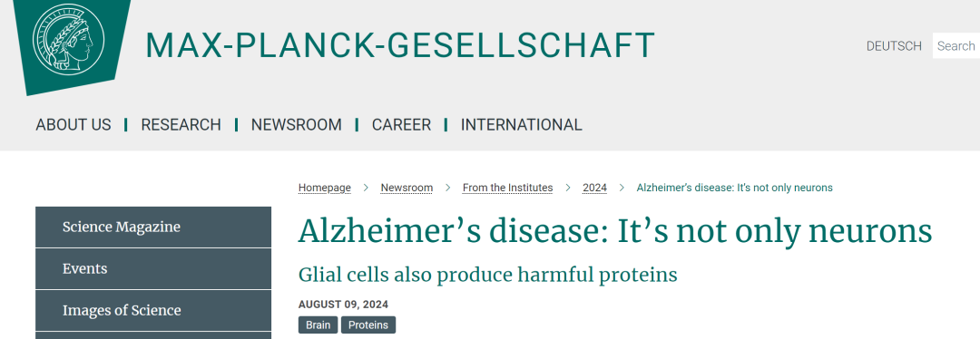This screenshot has height=339, width=980.
Task: Navigate to 2024 breadcrumb link
Action: pos(594,188)
